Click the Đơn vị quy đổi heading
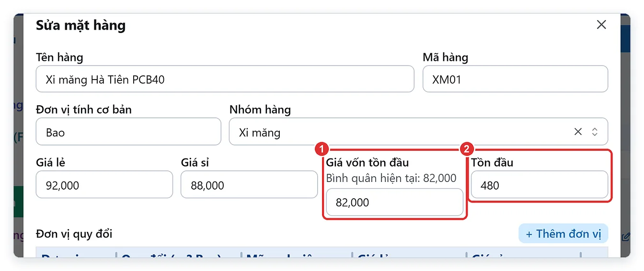Screen dimensions: 644x271 [74, 234]
